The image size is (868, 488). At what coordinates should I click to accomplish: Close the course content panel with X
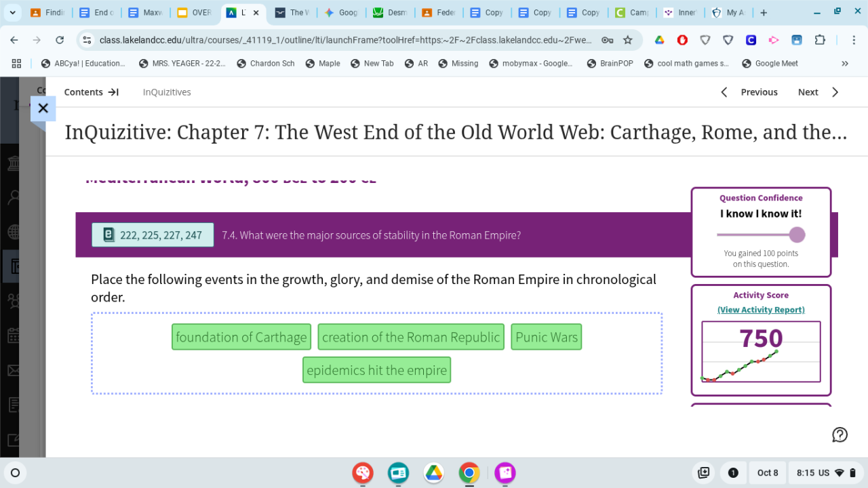pyautogui.click(x=43, y=108)
